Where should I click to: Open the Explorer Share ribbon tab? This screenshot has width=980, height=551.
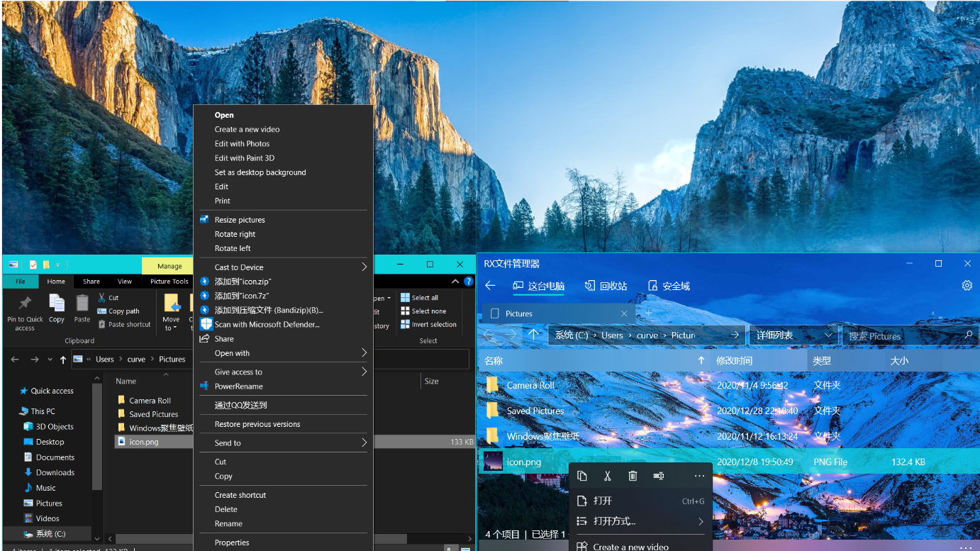click(x=91, y=282)
